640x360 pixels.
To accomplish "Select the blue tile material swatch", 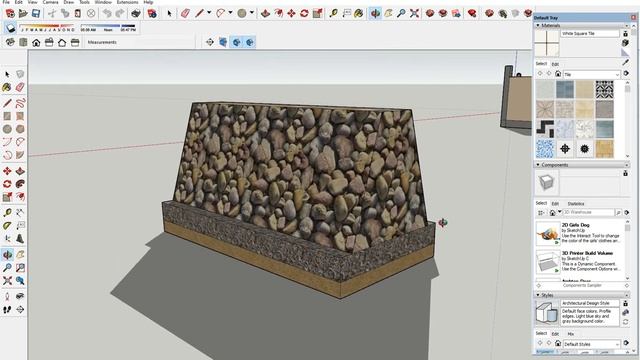I will coord(565,89).
